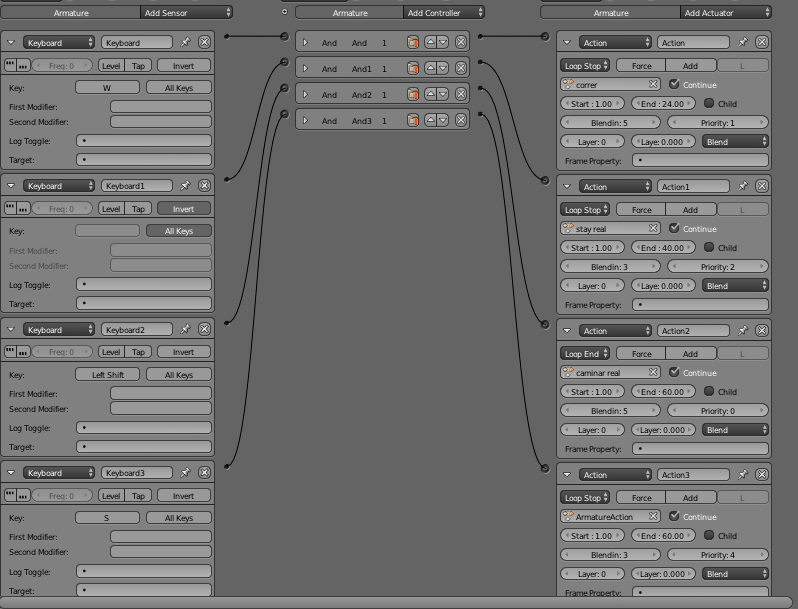This screenshot has width=798, height=609.
Task: Activate true-level pulse on Keyboard sensor
Action: click(10, 65)
